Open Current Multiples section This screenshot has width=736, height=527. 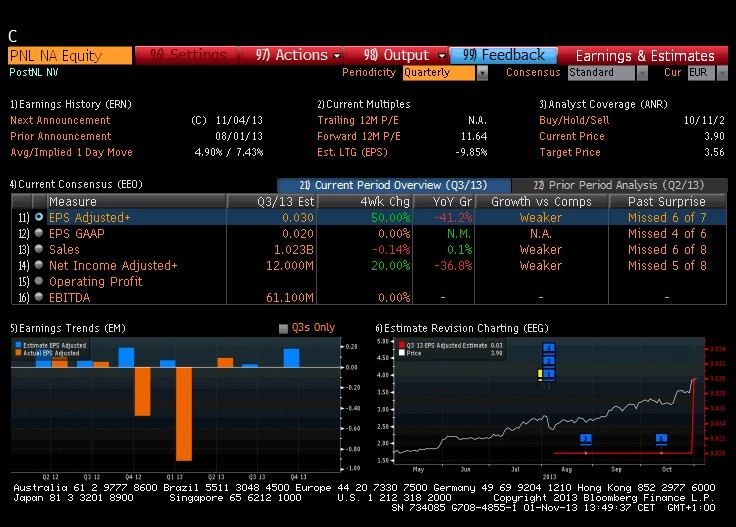[x=364, y=104]
